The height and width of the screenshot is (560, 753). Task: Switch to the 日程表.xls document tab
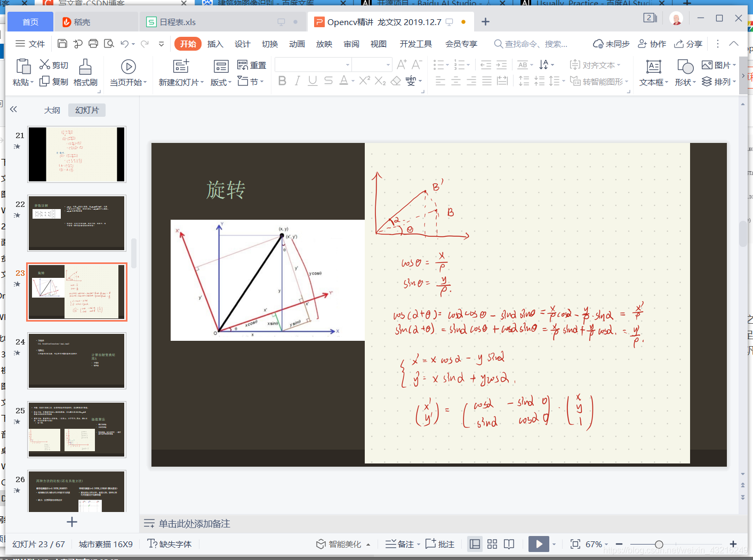(222, 22)
